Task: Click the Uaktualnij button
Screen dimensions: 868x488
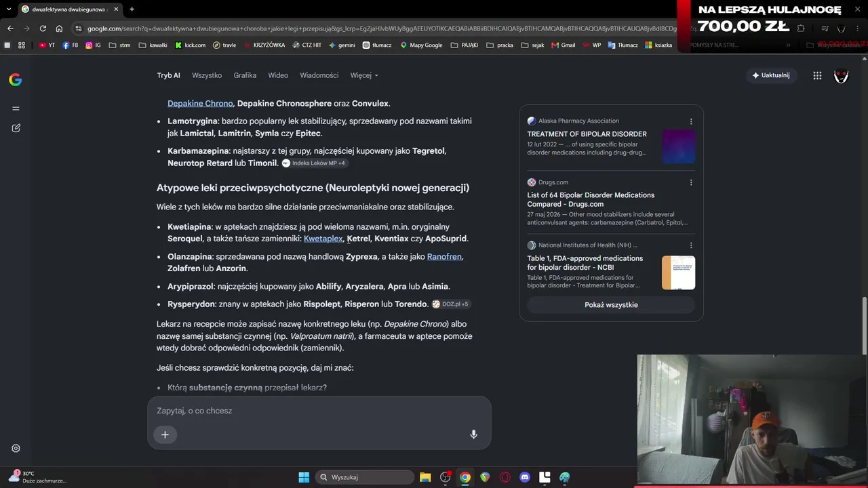Action: pos(771,75)
